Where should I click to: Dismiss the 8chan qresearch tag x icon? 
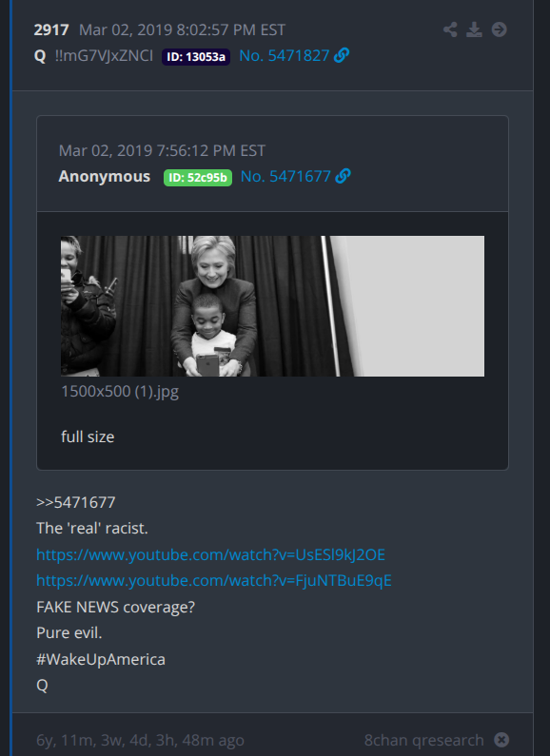tap(501, 739)
